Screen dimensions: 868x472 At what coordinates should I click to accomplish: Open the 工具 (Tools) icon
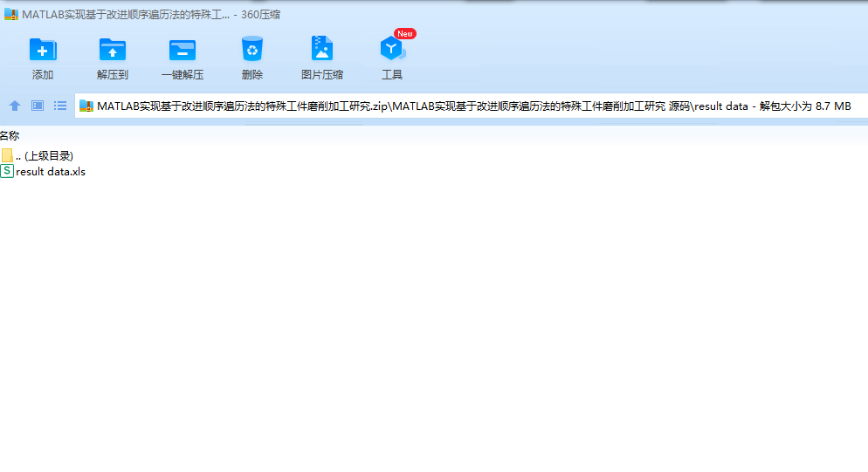coord(392,49)
